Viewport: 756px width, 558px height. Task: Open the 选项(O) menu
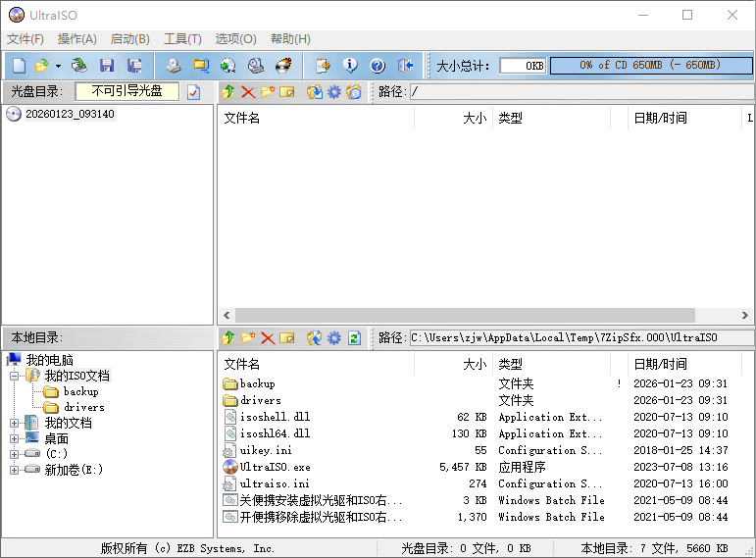(x=235, y=39)
